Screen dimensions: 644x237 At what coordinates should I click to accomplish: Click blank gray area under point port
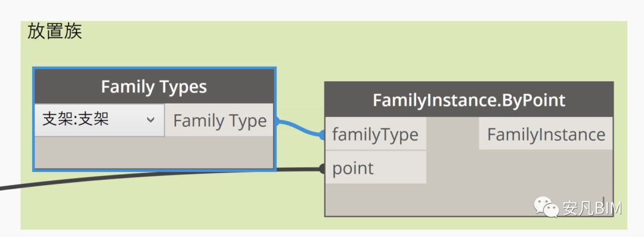[x=468, y=199]
